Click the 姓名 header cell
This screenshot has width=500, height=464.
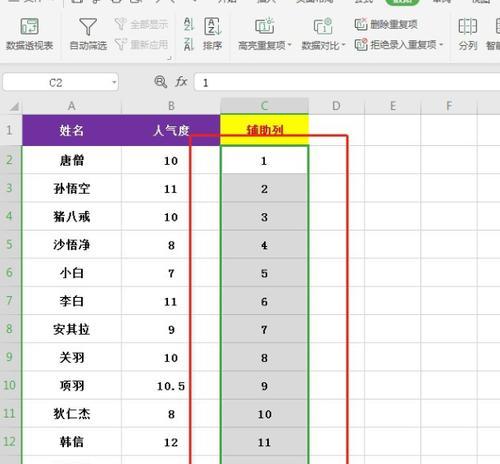point(72,130)
